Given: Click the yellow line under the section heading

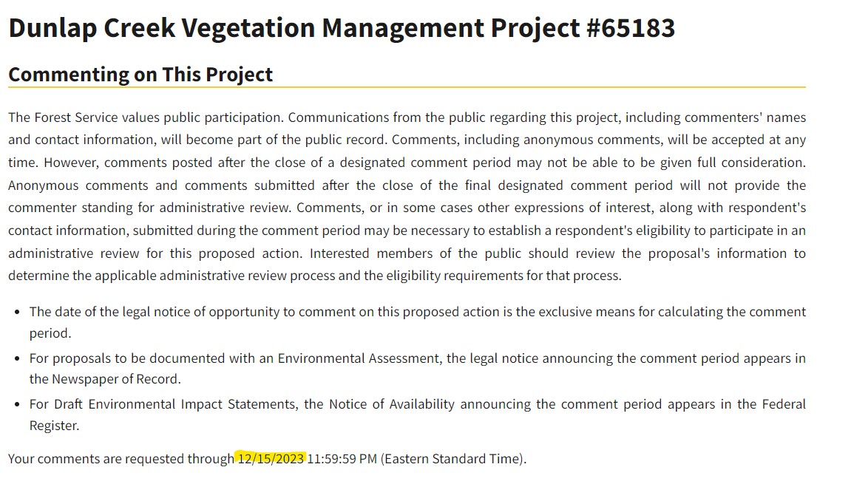Looking at the screenshot, I should tap(407, 87).
